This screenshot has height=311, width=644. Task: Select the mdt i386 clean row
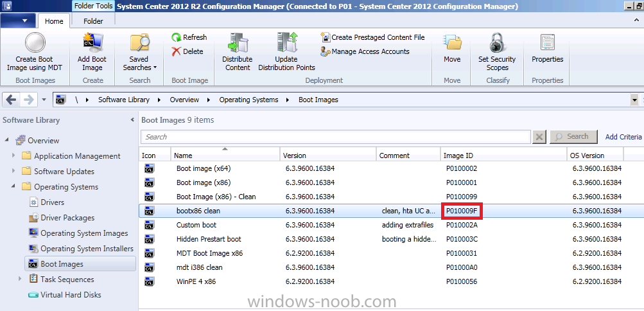(x=392, y=267)
